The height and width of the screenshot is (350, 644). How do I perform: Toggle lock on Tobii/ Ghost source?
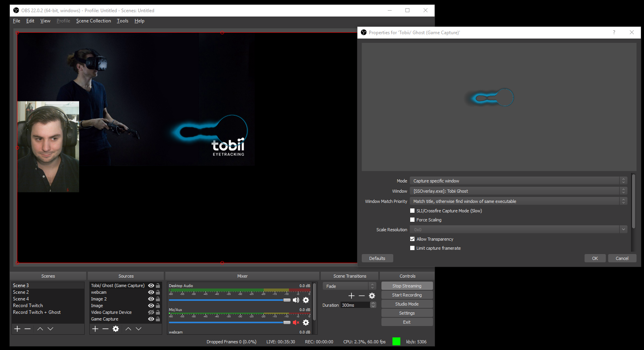(158, 286)
